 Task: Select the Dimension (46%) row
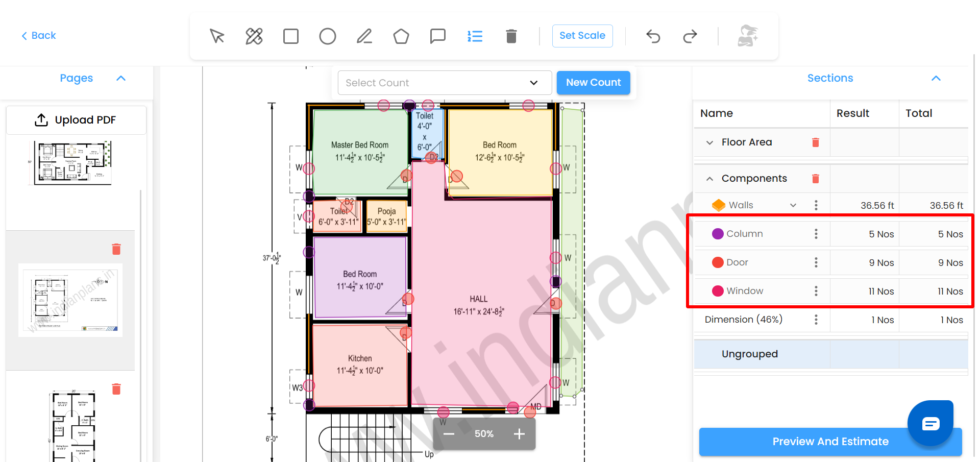[x=743, y=320]
